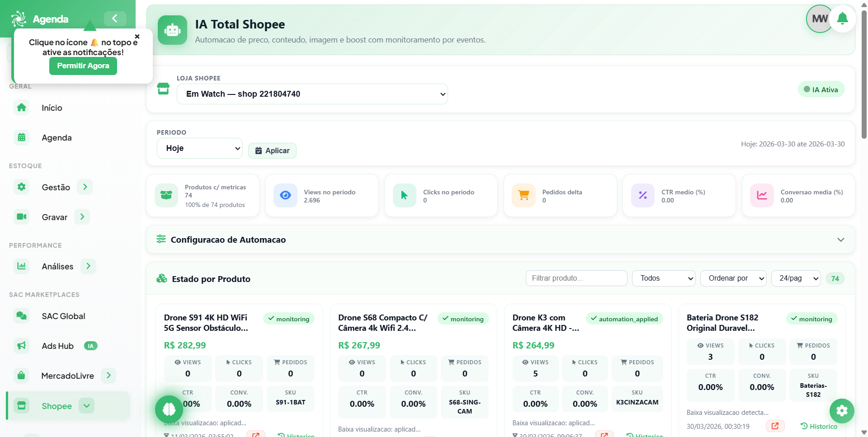The image size is (868, 437).
Task: Open the floating settings gear button
Action: coord(842,410)
